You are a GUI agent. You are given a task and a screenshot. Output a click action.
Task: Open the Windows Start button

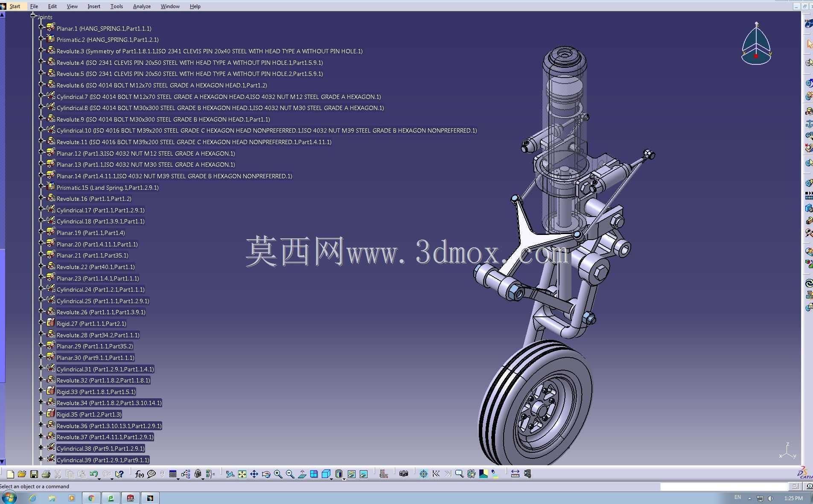(9, 498)
